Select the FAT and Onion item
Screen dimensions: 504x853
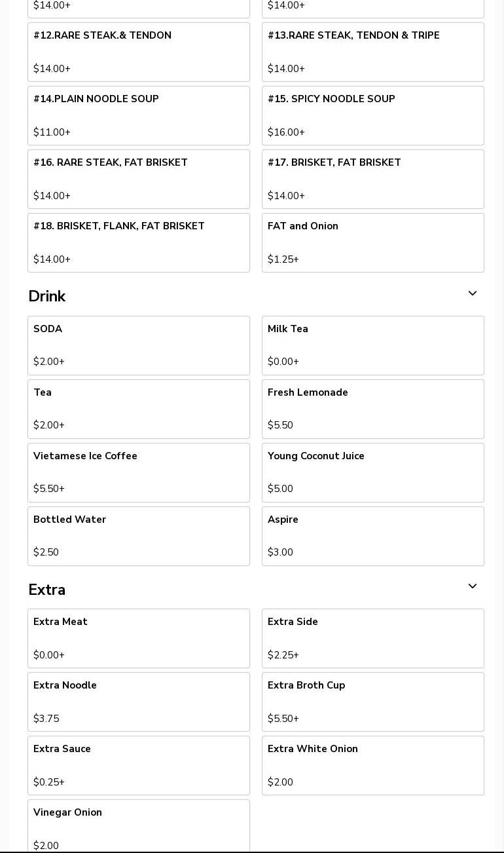(373, 242)
